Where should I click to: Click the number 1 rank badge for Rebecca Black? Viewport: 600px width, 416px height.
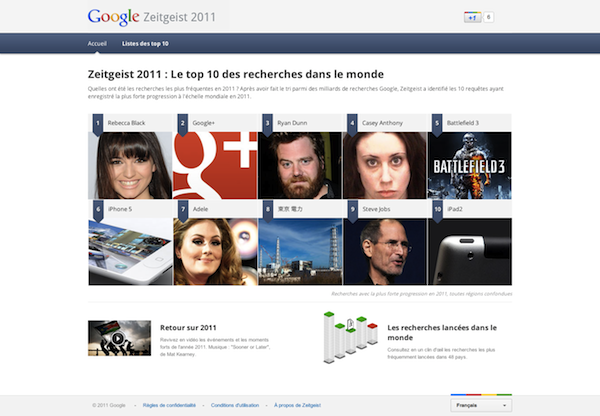(98, 124)
